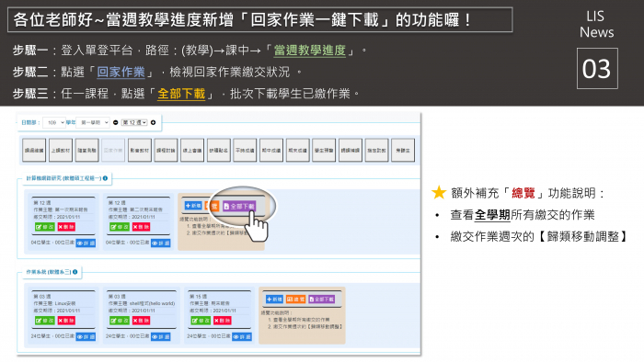Edit the Linux安裝 assignment
The image size is (644, 362).
[x=45, y=321]
